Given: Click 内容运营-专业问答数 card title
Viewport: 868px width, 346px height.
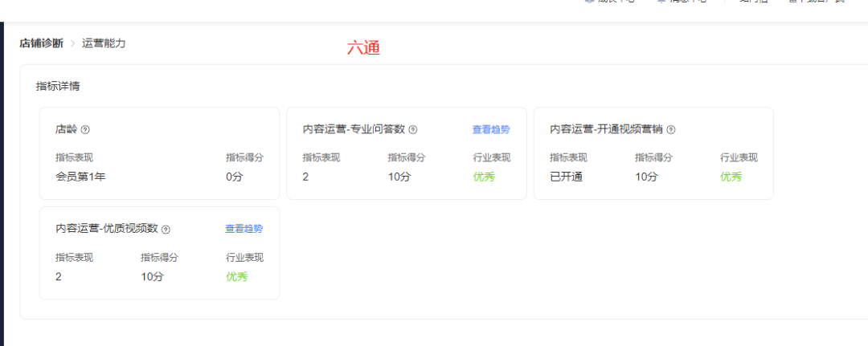Looking at the screenshot, I should click(x=354, y=129).
